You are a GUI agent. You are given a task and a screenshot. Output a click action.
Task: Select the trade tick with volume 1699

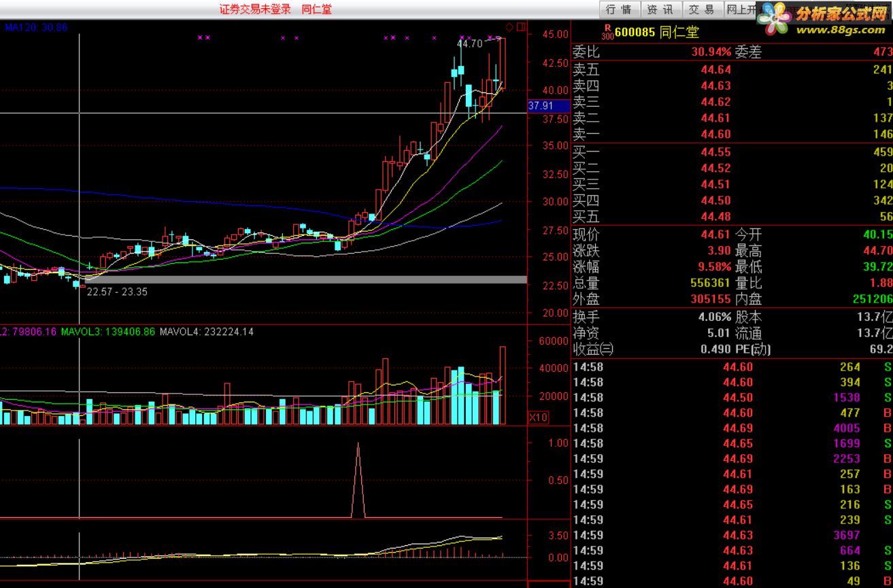point(732,443)
